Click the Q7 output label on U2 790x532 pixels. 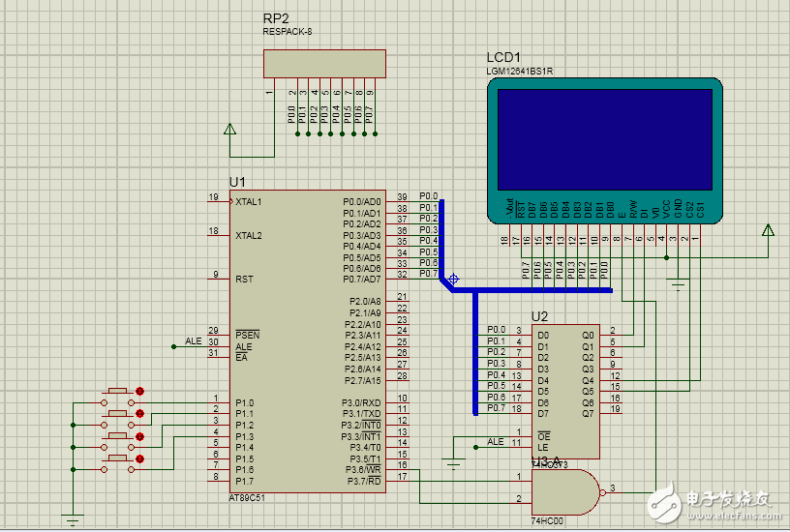pos(588,414)
